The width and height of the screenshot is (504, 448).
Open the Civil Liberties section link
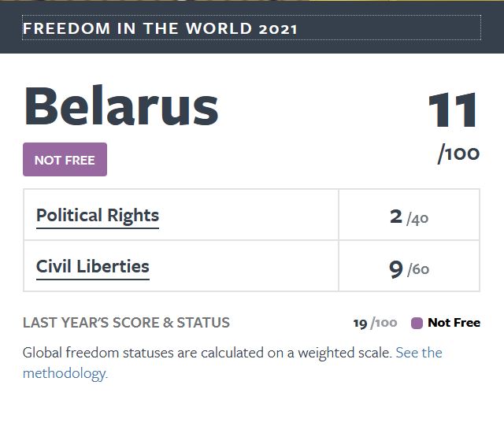[93, 266]
